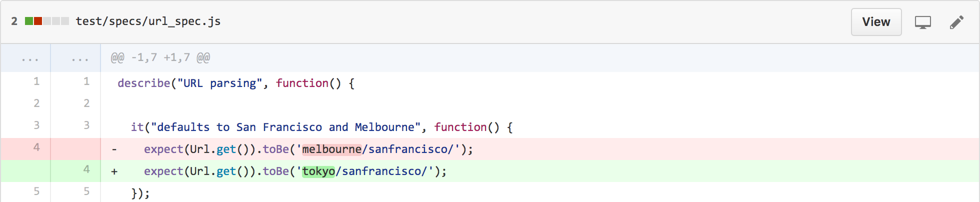
Task: Select new line number 3
Action: (x=86, y=125)
